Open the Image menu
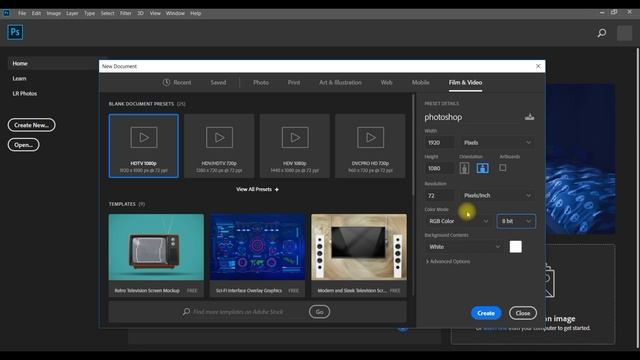Viewport: 640px width, 360px height. (x=53, y=13)
